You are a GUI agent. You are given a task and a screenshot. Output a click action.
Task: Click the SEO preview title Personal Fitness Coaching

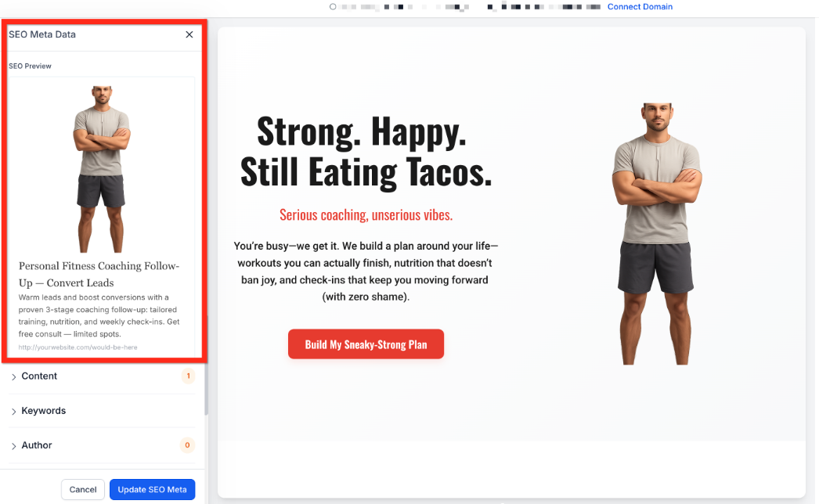(x=99, y=274)
